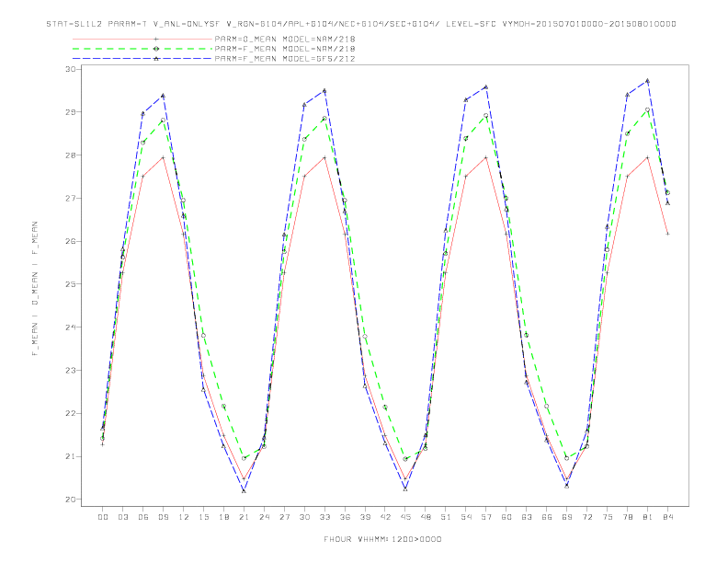The height and width of the screenshot is (563, 728).
Task: Click y-axis tick label 24
Action: click(x=70, y=327)
